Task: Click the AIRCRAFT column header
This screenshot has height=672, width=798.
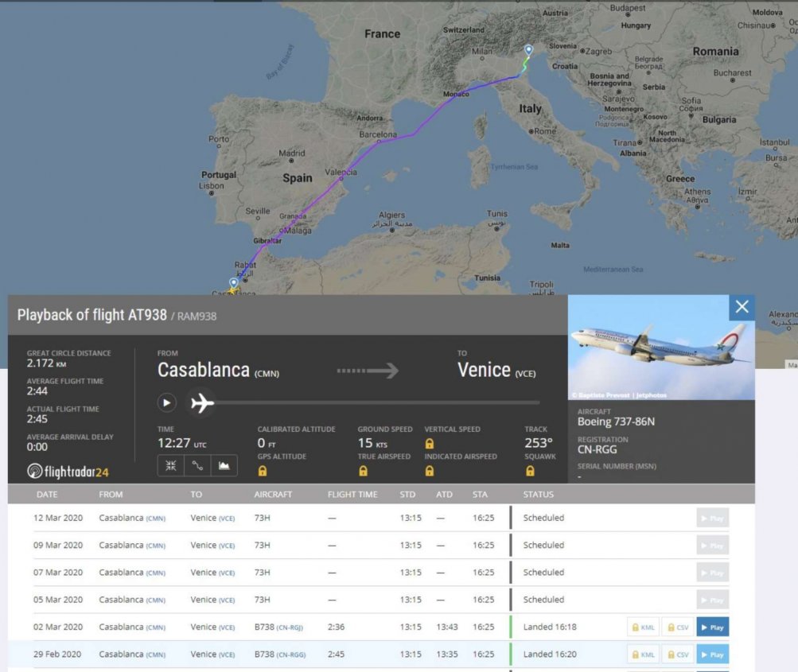Action: [274, 495]
